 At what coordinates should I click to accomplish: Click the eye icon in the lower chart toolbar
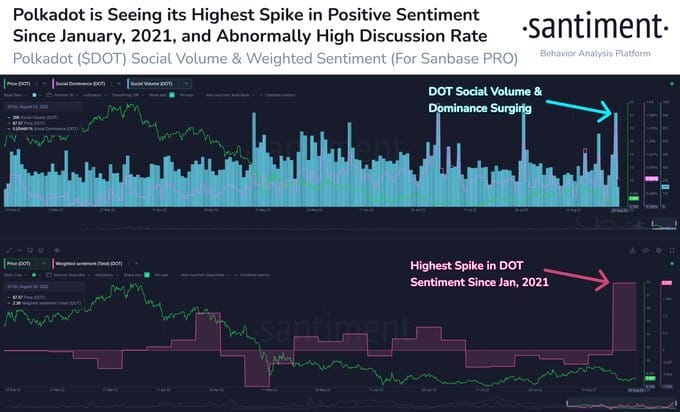coord(57,250)
